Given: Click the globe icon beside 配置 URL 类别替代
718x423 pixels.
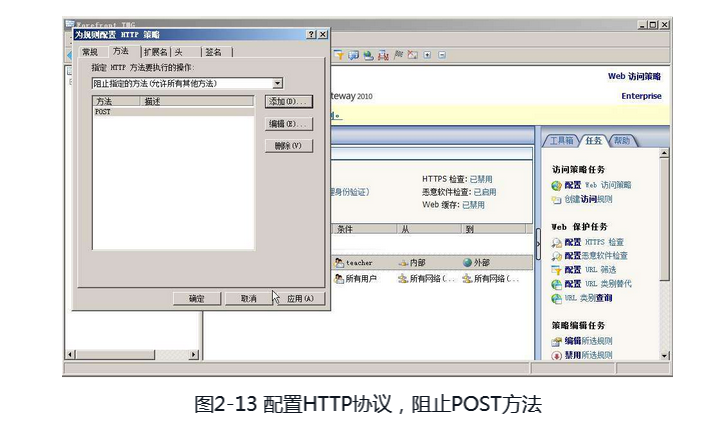Looking at the screenshot, I should (x=556, y=284).
